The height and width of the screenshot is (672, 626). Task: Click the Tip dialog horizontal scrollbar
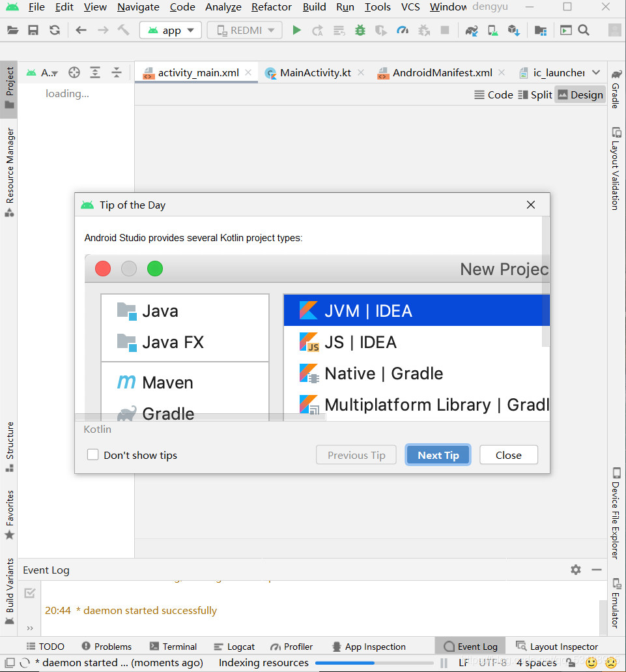(200, 417)
